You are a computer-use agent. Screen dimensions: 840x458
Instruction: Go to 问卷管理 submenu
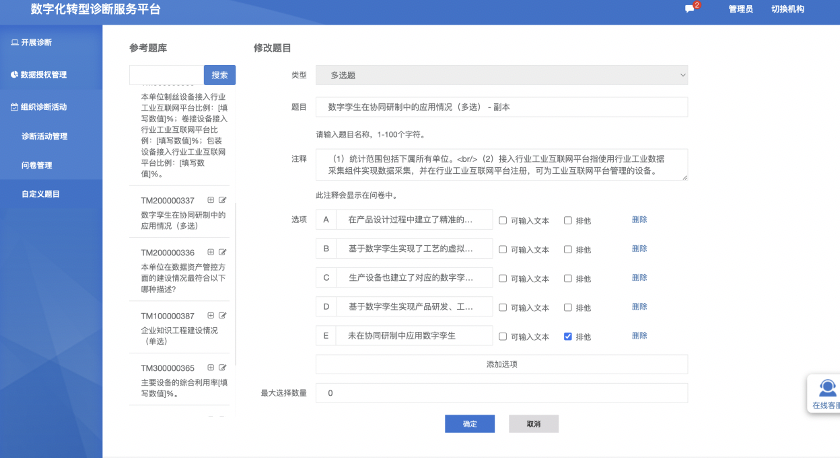pos(36,165)
